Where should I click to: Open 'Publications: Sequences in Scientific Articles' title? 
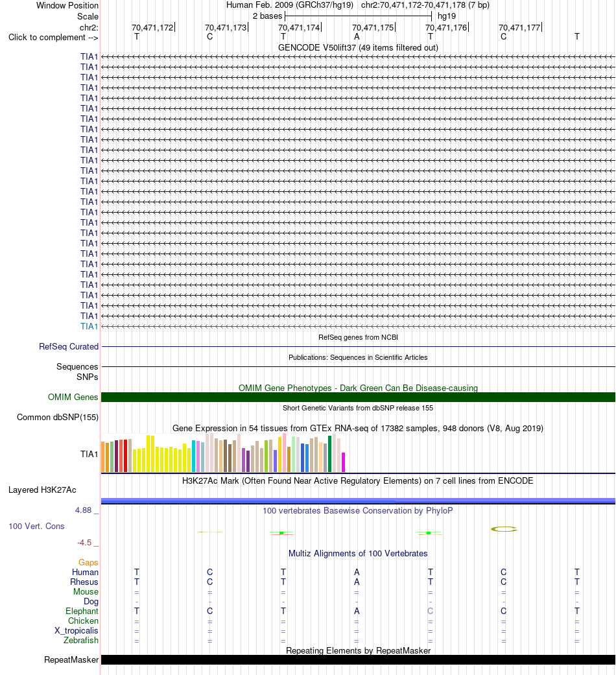coord(358,357)
